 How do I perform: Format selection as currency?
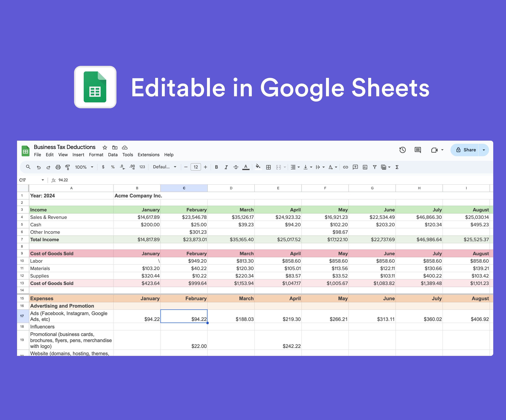pos(103,167)
